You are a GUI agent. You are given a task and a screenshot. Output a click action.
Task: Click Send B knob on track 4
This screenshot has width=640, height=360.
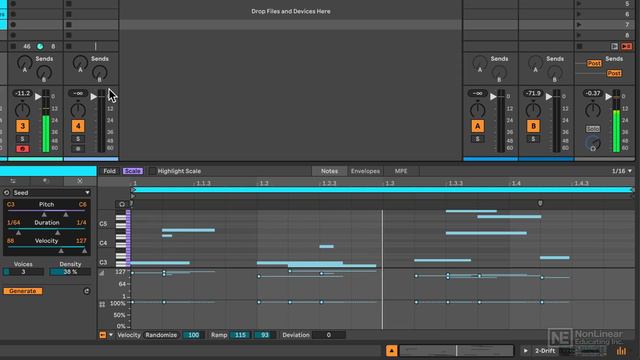coord(100,73)
